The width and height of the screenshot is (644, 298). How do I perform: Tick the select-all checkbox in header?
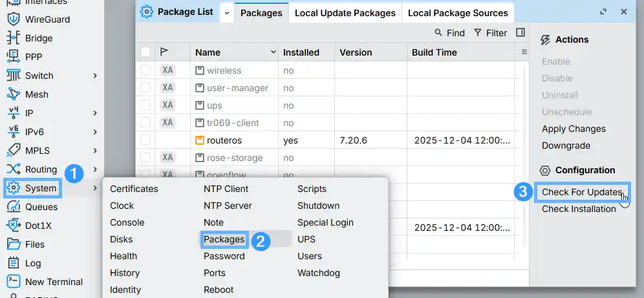pos(145,52)
